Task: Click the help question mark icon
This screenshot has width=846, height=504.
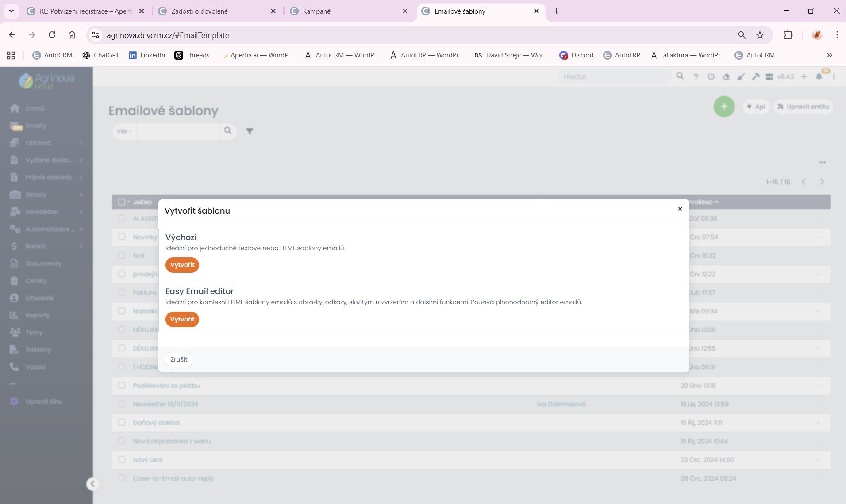Action: click(x=696, y=77)
